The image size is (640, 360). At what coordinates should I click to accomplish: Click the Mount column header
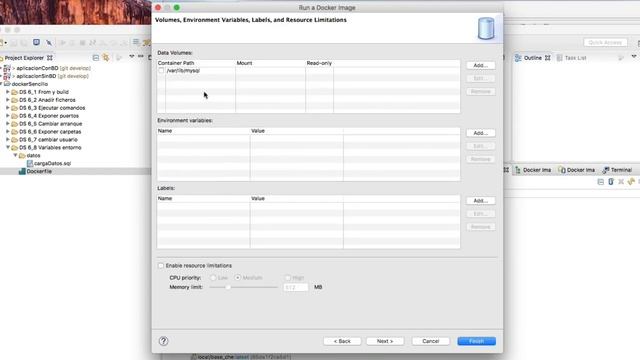pyautogui.click(x=270, y=63)
